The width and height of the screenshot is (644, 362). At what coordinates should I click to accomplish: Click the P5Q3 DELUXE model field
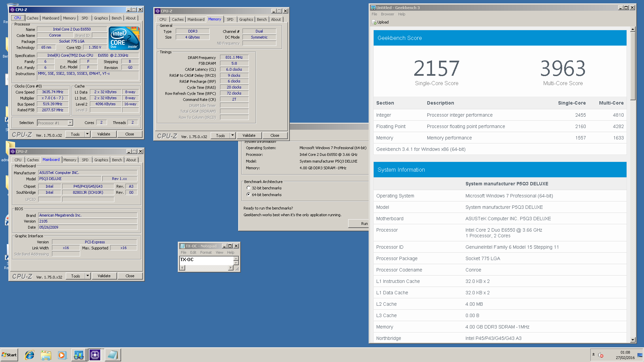point(69,179)
